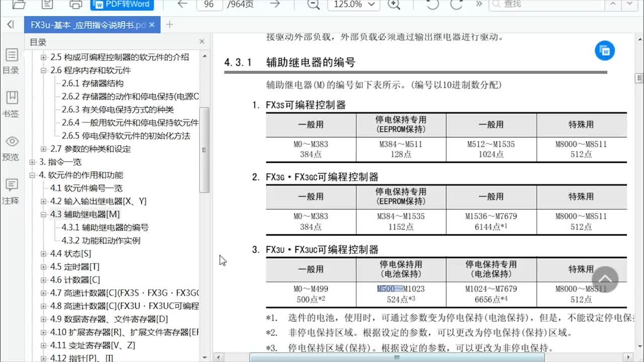This screenshot has width=644, height=362.
Task: Open the 目录 sidebar panel icon
Action: click(11, 61)
